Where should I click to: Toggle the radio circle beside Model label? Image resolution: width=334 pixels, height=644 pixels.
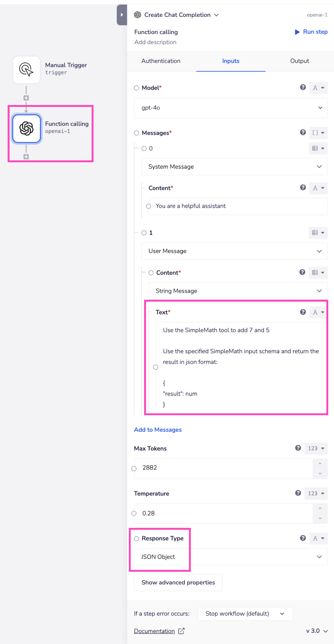(x=136, y=88)
